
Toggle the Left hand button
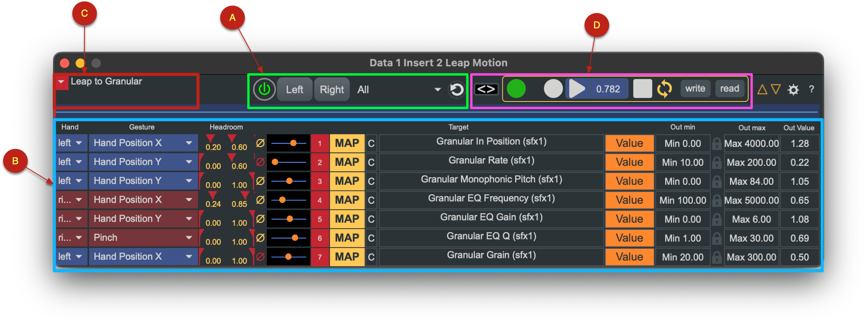(295, 89)
